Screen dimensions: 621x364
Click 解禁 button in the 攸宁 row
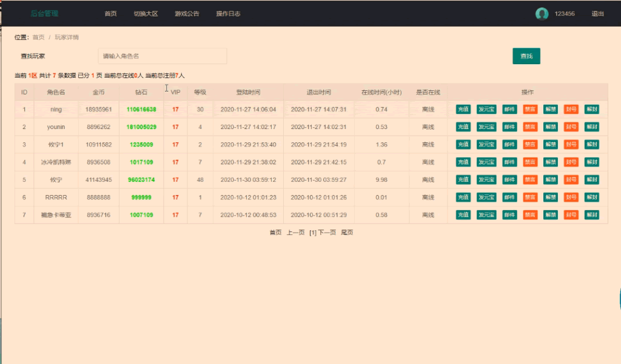[550, 180]
